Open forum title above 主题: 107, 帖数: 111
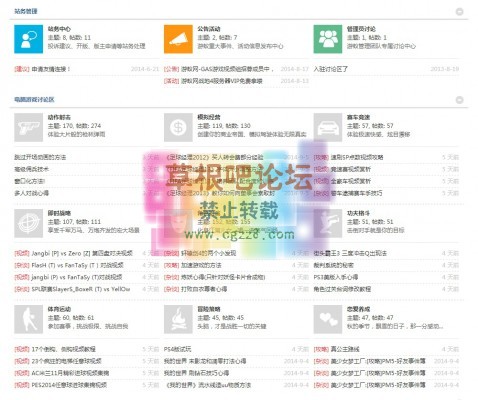Image resolution: width=478 pixels, height=400 pixels. (59, 213)
